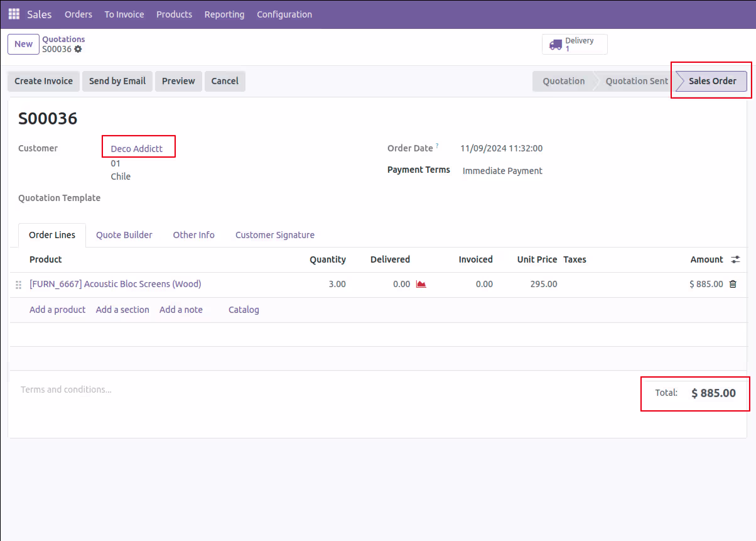This screenshot has height=541, width=756.
Task: Click the gear icon next to S00036
Action: (78, 49)
